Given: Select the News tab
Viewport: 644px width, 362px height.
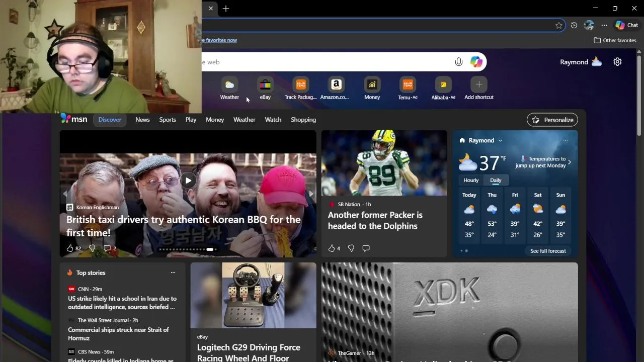Looking at the screenshot, I should tap(142, 120).
